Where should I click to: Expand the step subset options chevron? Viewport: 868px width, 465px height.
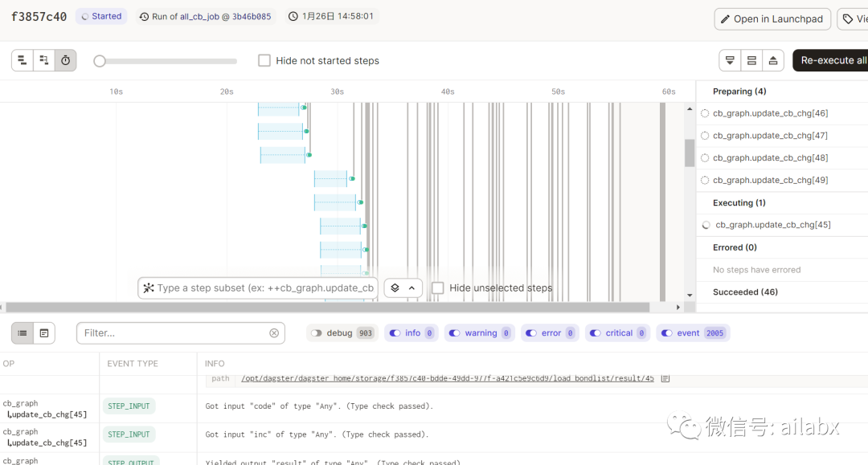click(411, 288)
